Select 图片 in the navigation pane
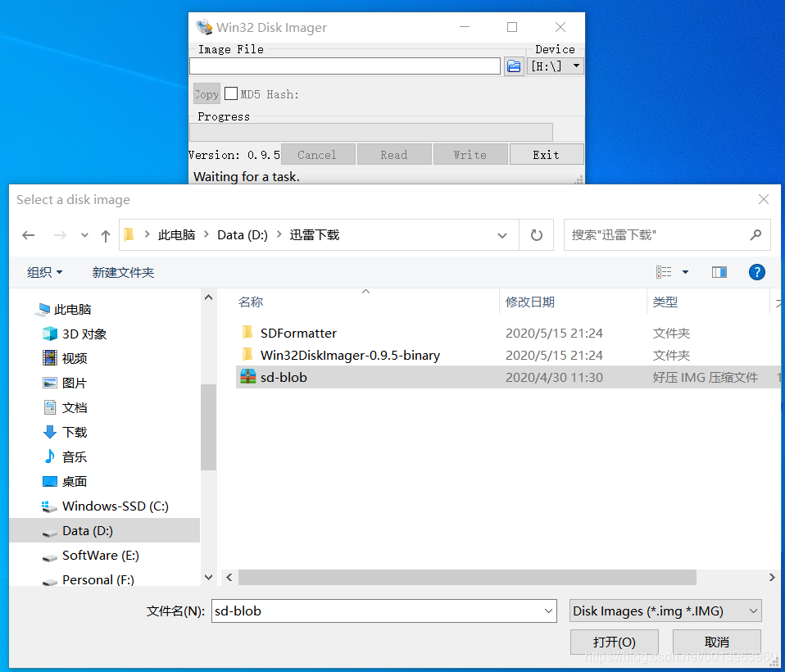This screenshot has height=672, width=785. [x=74, y=383]
